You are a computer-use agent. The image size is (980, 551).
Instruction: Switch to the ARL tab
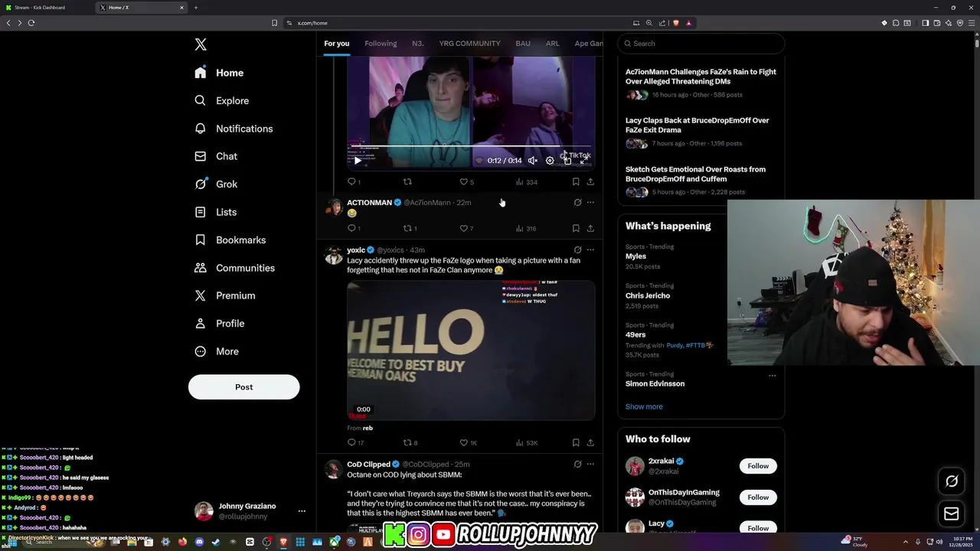[552, 44]
